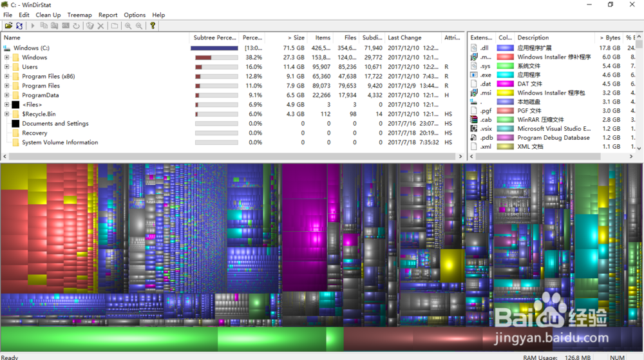This screenshot has width=644, height=360.
Task: Click the large green treemap block at bottom
Action: pyautogui.click(x=109, y=339)
